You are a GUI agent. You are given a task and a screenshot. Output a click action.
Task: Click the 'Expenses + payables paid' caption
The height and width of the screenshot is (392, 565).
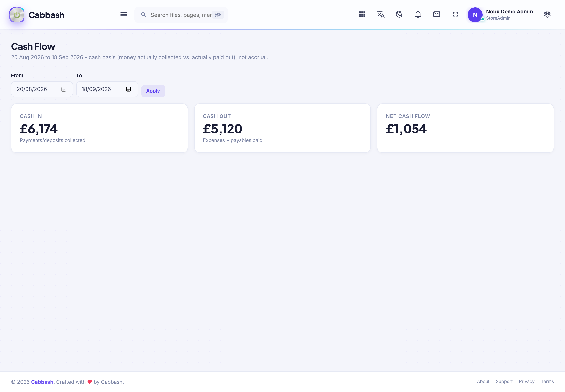pos(232,140)
